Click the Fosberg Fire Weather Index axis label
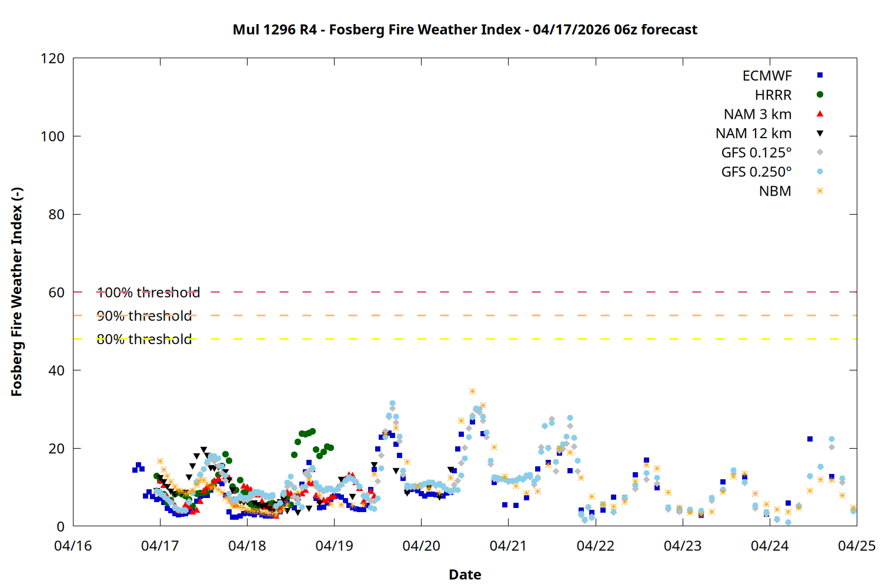 coord(16,292)
